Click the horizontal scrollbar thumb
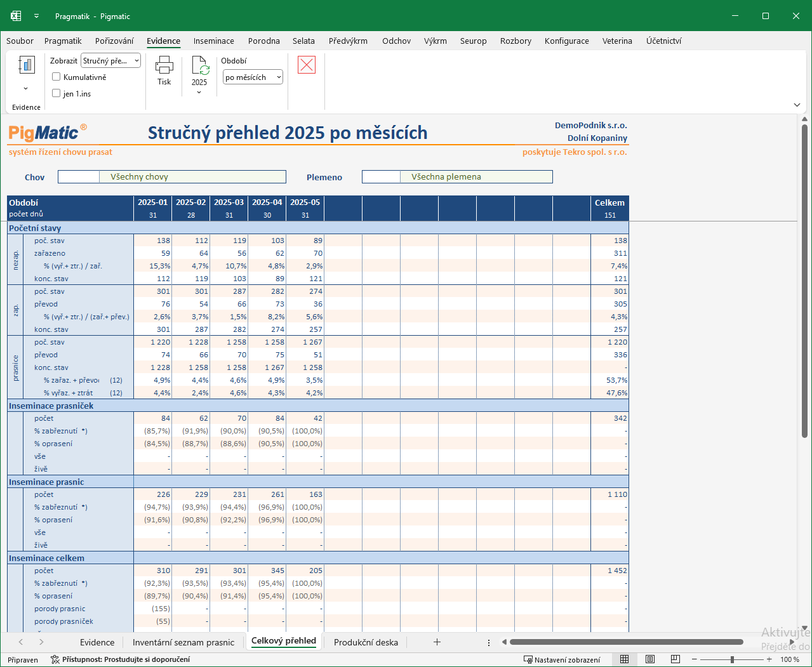Viewport: 812px width, 667px height. [626, 642]
